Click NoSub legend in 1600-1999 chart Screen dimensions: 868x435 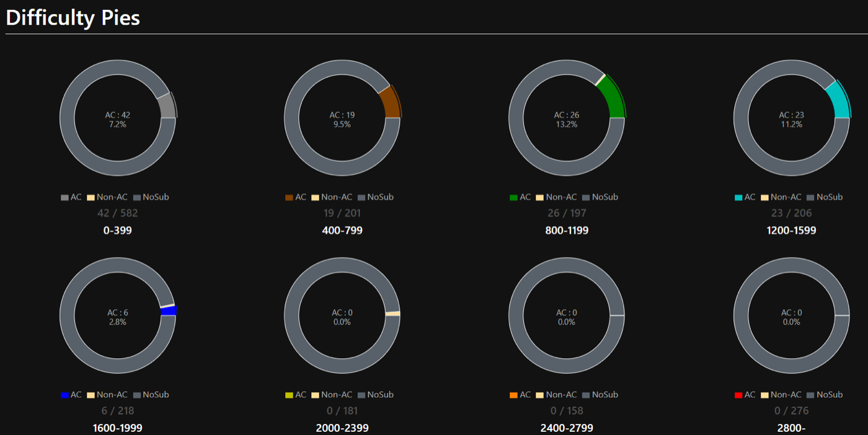151,395
